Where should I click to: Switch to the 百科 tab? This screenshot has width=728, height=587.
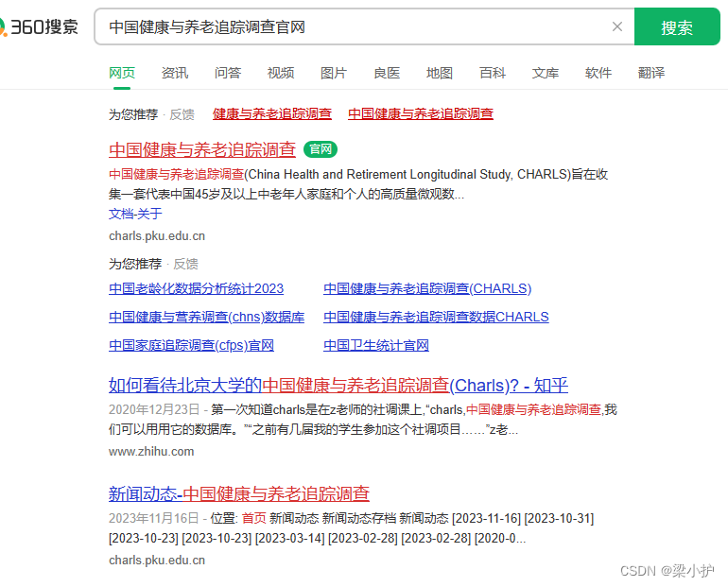point(493,73)
